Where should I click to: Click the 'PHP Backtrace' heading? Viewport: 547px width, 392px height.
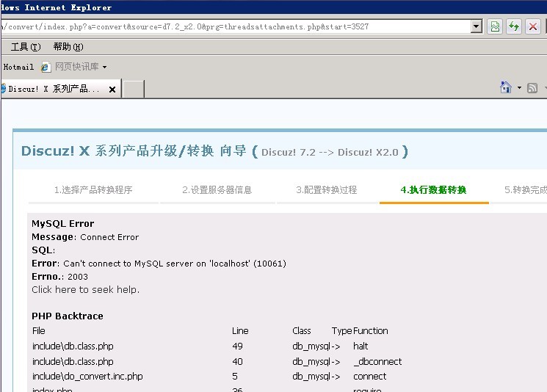[x=68, y=316]
